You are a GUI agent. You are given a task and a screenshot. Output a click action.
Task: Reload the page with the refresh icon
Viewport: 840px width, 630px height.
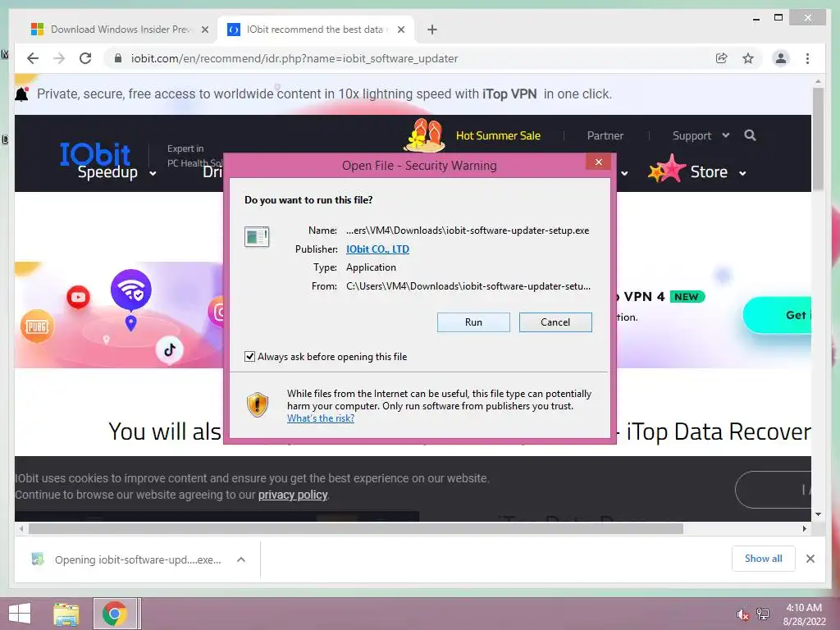(x=85, y=58)
